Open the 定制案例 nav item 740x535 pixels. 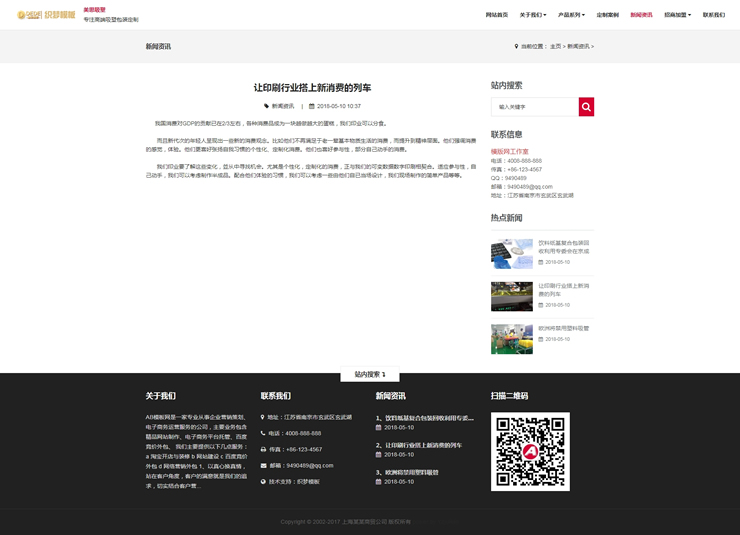point(607,15)
